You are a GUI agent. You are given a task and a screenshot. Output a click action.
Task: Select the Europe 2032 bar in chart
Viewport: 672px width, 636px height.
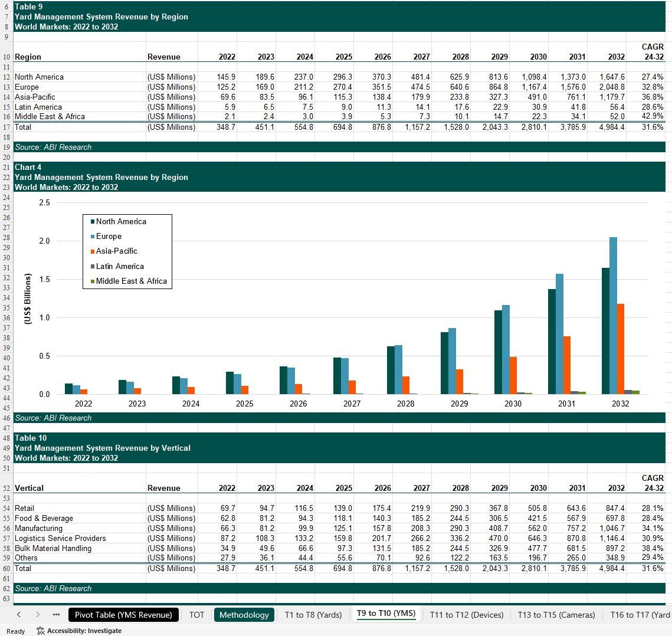tap(613, 316)
